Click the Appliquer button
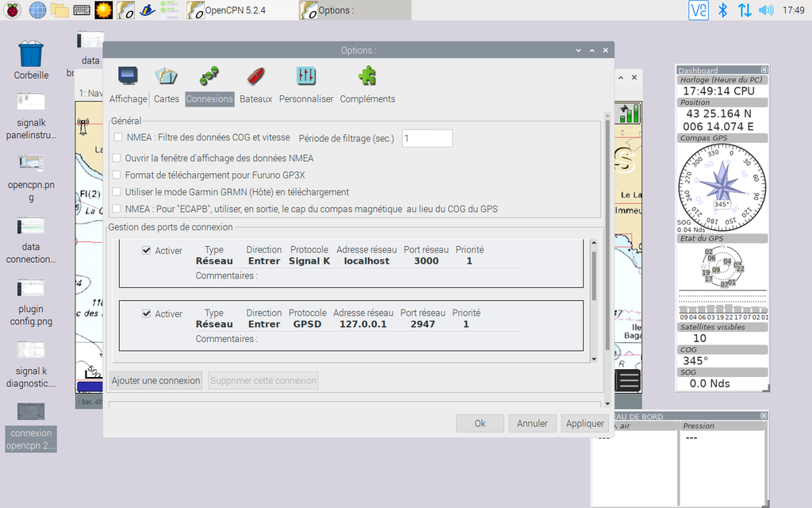The height and width of the screenshot is (508, 812). pyautogui.click(x=584, y=424)
